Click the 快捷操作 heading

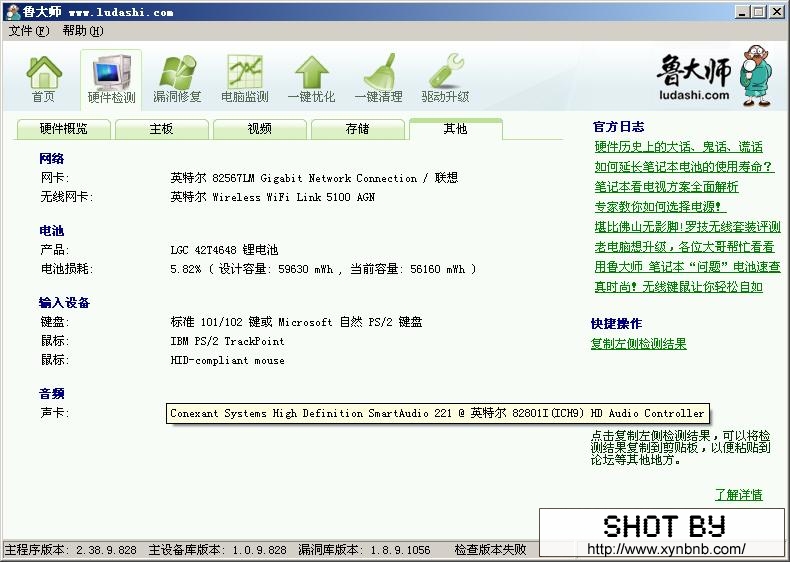click(x=616, y=324)
